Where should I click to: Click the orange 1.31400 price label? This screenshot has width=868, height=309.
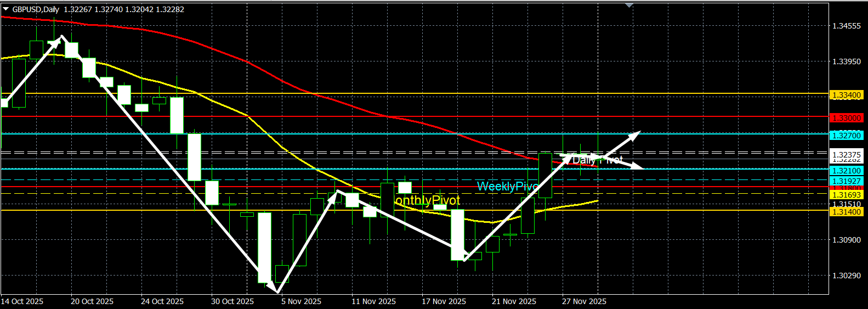click(x=847, y=212)
